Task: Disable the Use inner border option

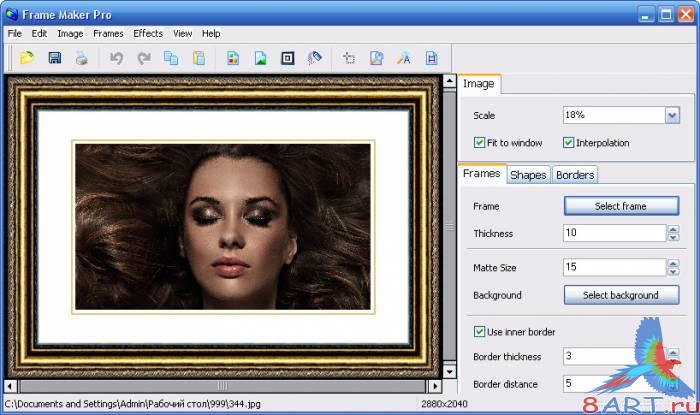Action: point(479,331)
